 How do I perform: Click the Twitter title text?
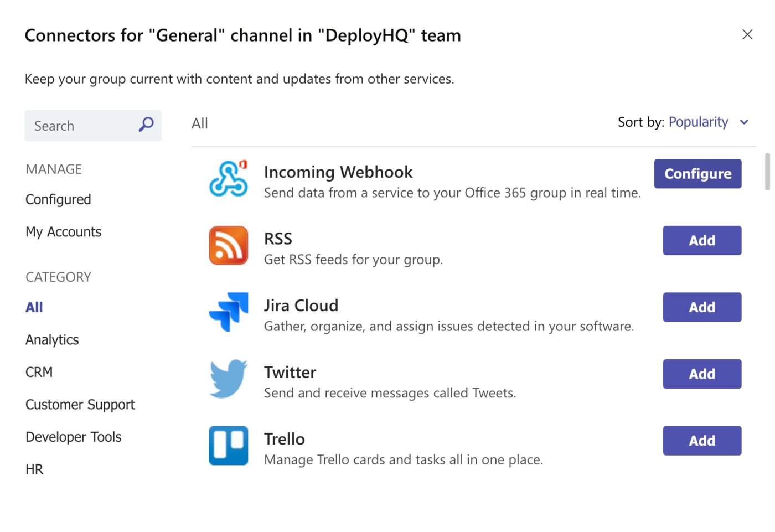[x=290, y=372]
